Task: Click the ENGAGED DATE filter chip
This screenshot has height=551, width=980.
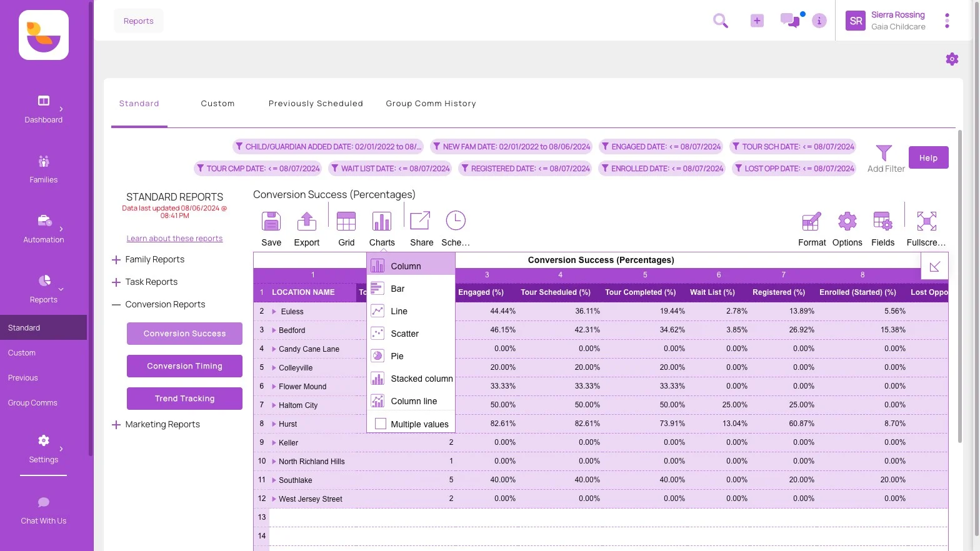Action: pos(661,147)
